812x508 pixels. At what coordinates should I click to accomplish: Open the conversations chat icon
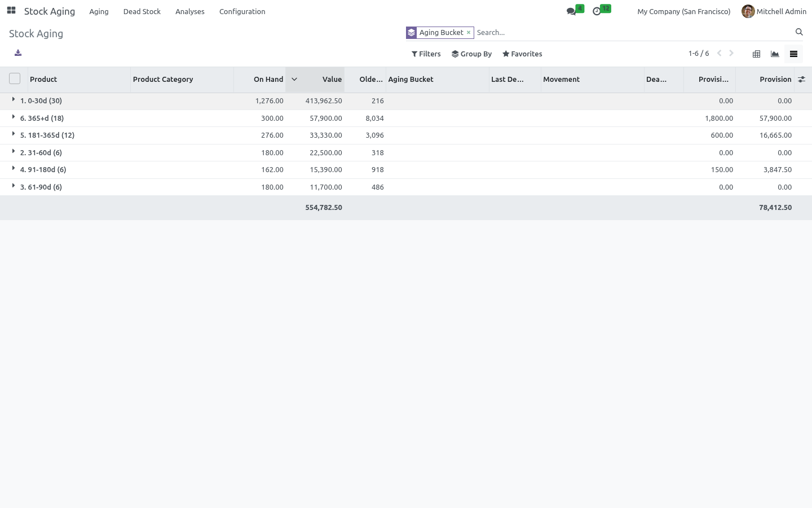pyautogui.click(x=571, y=11)
